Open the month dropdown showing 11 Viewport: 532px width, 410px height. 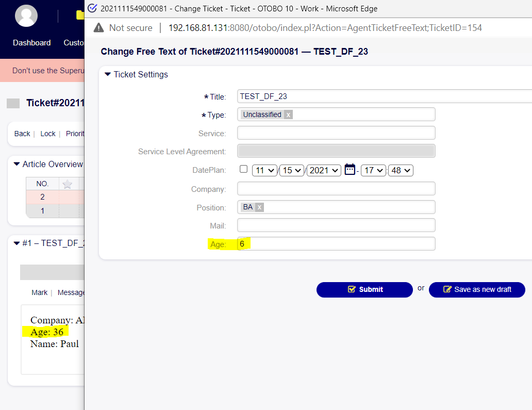(264, 170)
